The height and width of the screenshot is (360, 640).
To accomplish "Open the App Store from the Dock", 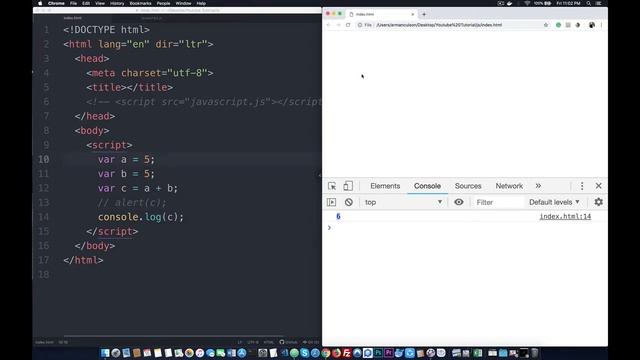I will (x=242, y=353).
